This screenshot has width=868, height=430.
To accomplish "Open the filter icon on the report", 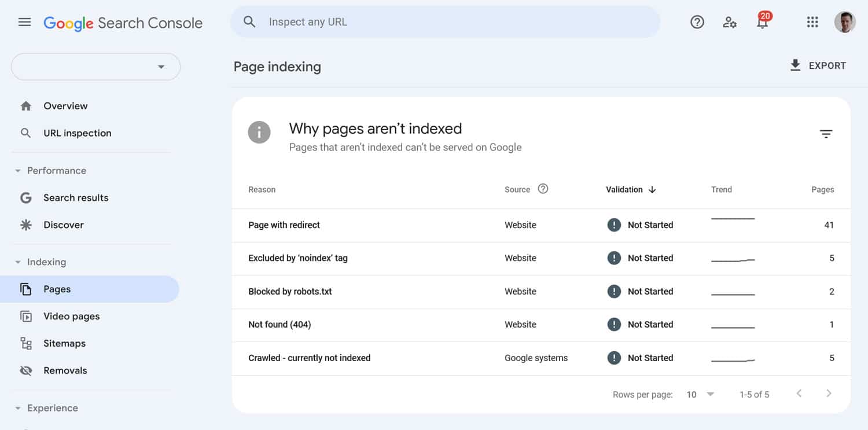I will pos(826,133).
